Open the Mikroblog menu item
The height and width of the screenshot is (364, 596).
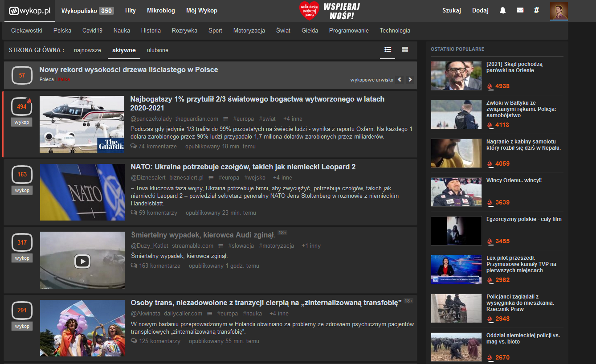click(x=161, y=11)
